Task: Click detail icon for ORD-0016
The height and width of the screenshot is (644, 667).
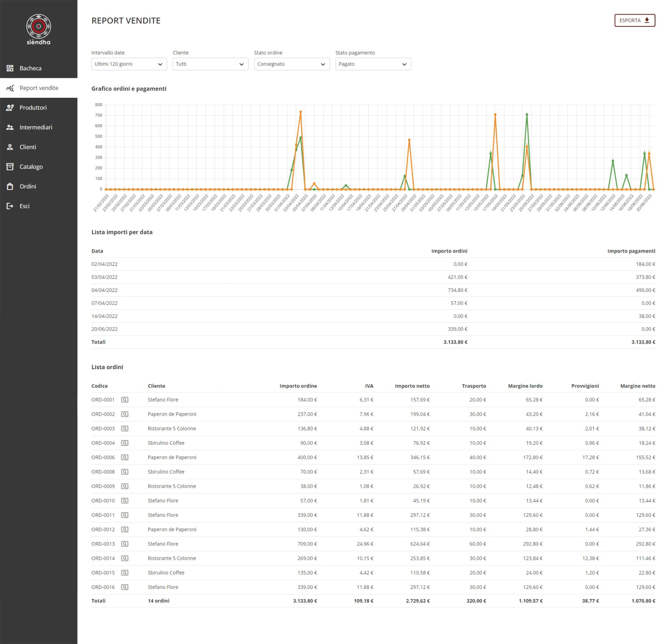Action: pyautogui.click(x=125, y=587)
